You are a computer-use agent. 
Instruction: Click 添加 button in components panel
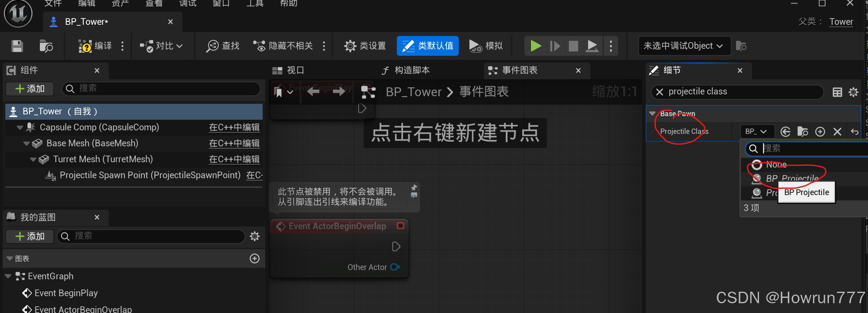click(30, 89)
